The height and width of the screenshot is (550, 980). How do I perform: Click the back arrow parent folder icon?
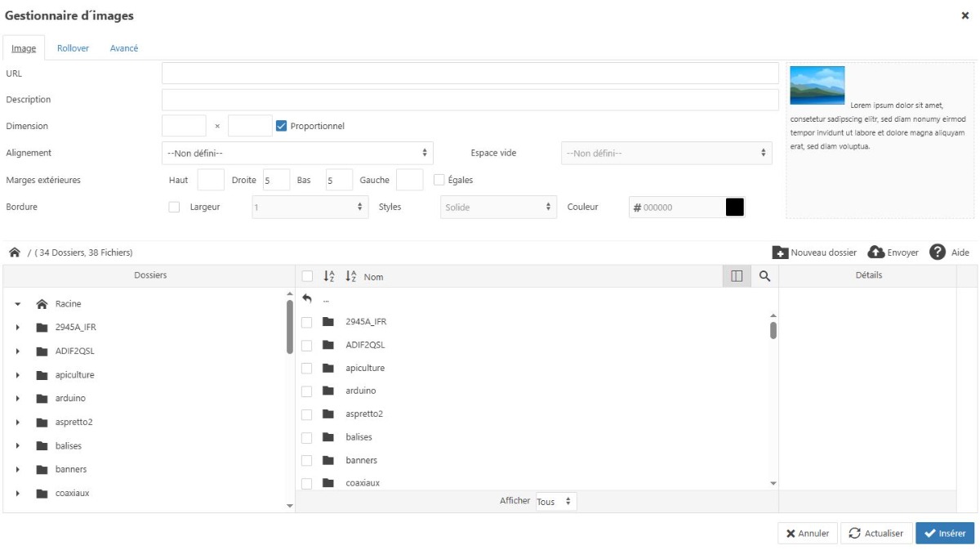(x=307, y=299)
